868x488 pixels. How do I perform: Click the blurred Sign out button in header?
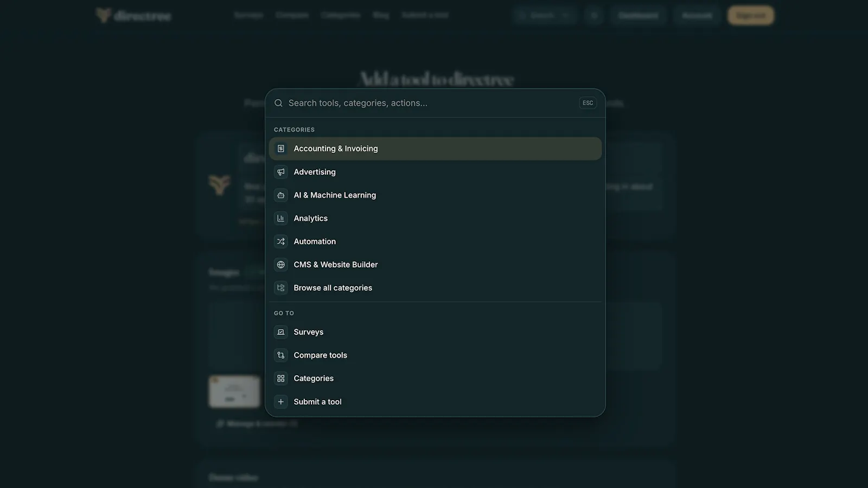[751, 16]
